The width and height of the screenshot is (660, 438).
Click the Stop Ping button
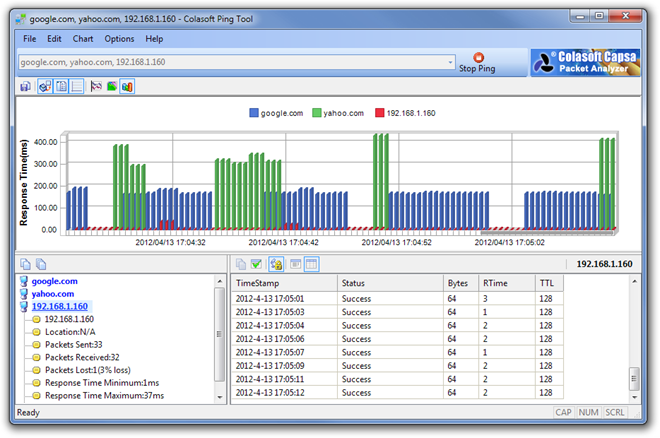point(477,63)
